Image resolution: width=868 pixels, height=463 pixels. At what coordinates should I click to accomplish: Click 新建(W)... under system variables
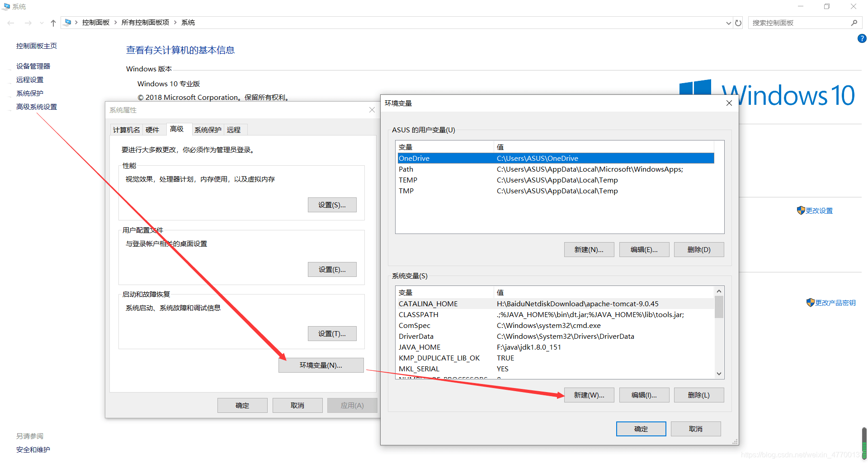point(589,395)
